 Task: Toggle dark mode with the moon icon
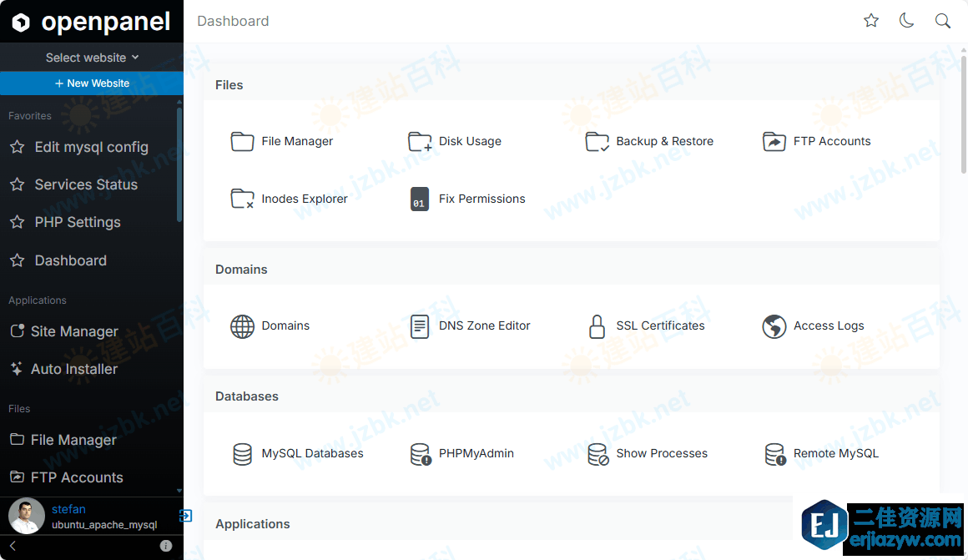[x=906, y=20]
